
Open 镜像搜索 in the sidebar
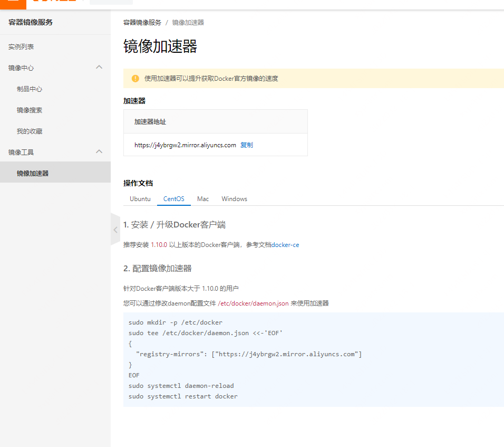[x=30, y=110]
